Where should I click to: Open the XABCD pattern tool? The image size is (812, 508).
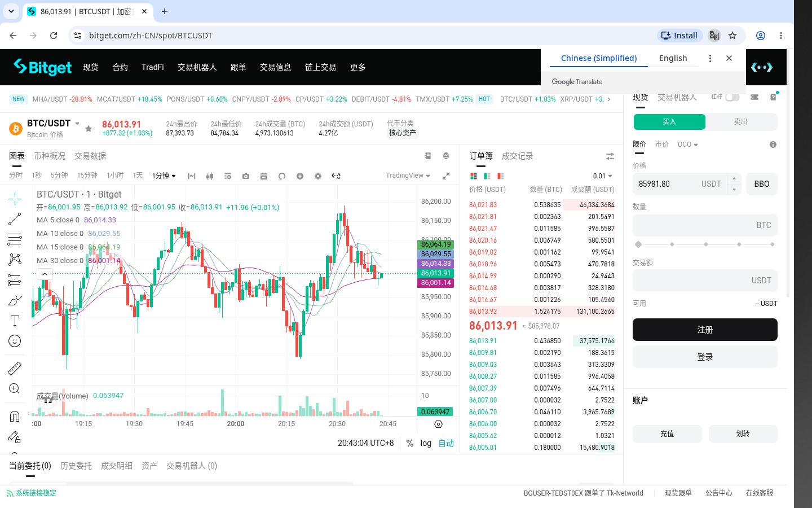15,260
